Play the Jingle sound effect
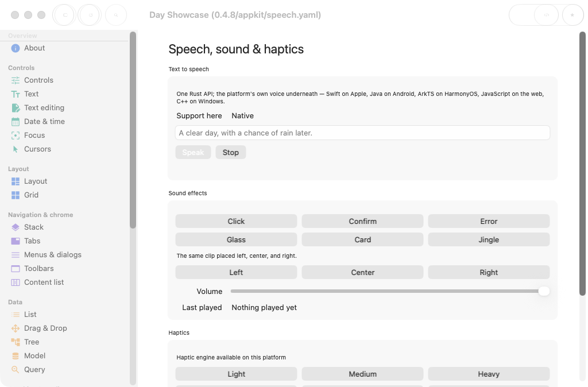 coord(489,239)
